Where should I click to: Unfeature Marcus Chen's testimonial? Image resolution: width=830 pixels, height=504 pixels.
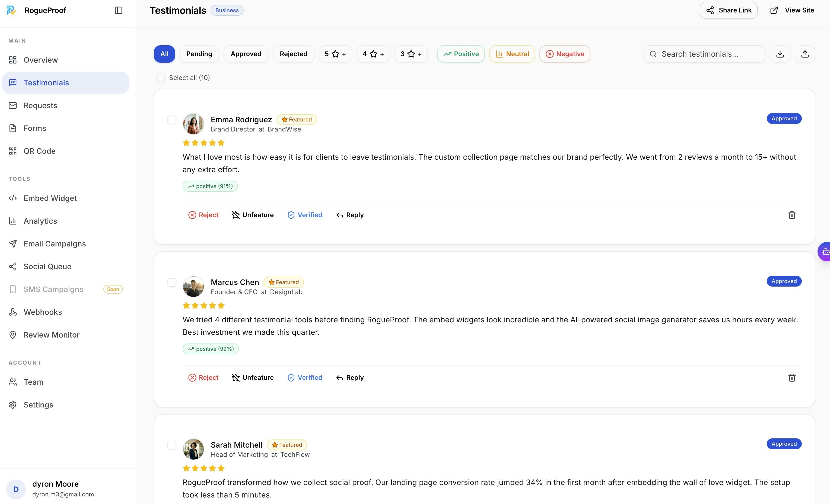(x=253, y=377)
